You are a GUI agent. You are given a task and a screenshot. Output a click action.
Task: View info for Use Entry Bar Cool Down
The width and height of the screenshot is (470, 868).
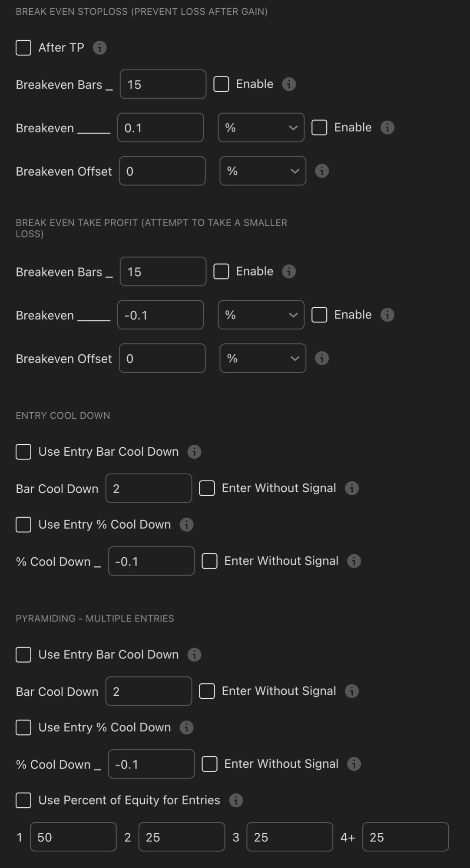click(x=195, y=452)
